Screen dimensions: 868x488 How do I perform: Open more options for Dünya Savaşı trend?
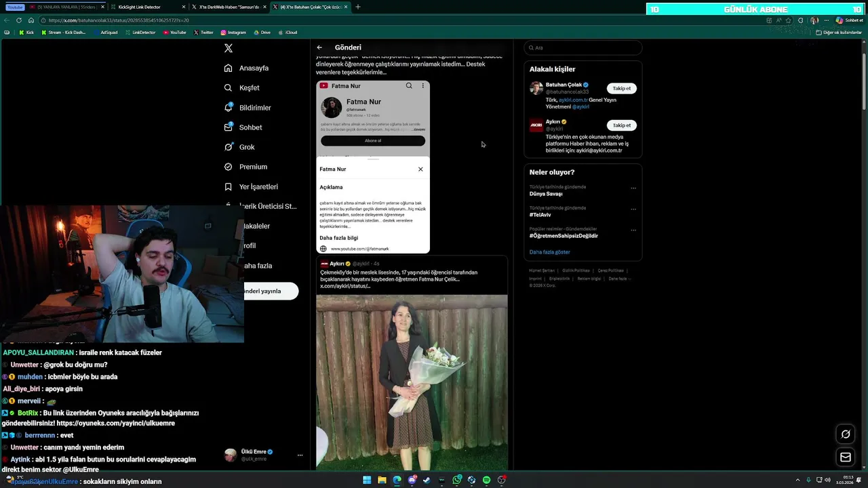pos(633,188)
